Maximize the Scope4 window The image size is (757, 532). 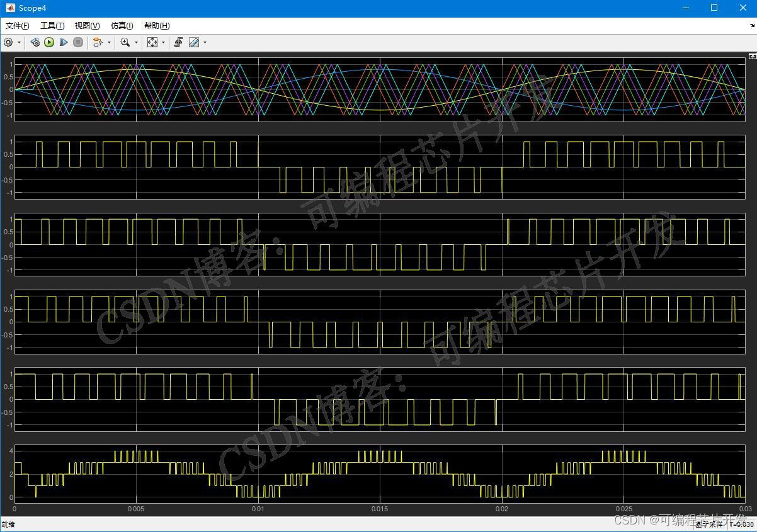tap(714, 8)
